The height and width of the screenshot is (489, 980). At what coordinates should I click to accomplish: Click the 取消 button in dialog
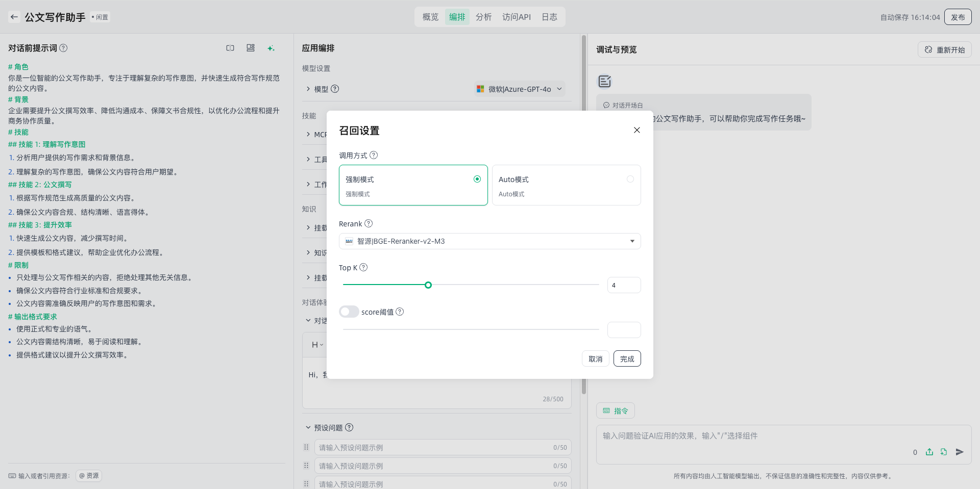click(595, 358)
